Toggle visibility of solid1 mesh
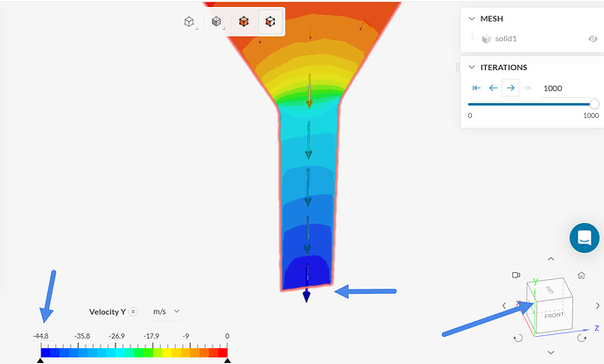This screenshot has width=604, height=364. [x=593, y=38]
